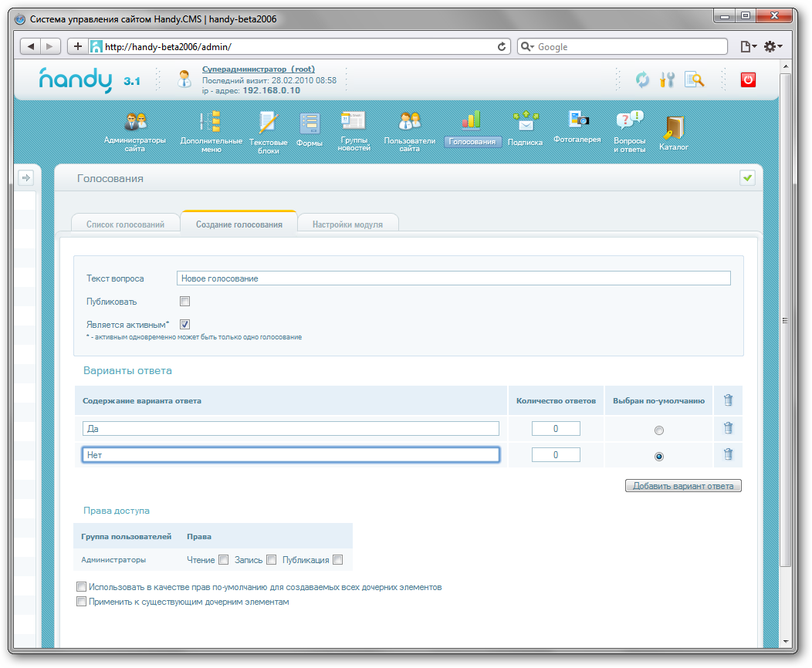Open the browser page menu dropdown
Screen dimensions: 812x668
[x=748, y=47]
